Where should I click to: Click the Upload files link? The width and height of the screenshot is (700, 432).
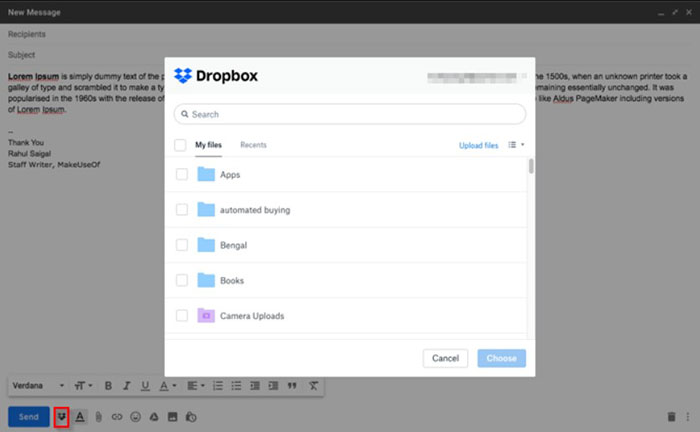(478, 146)
